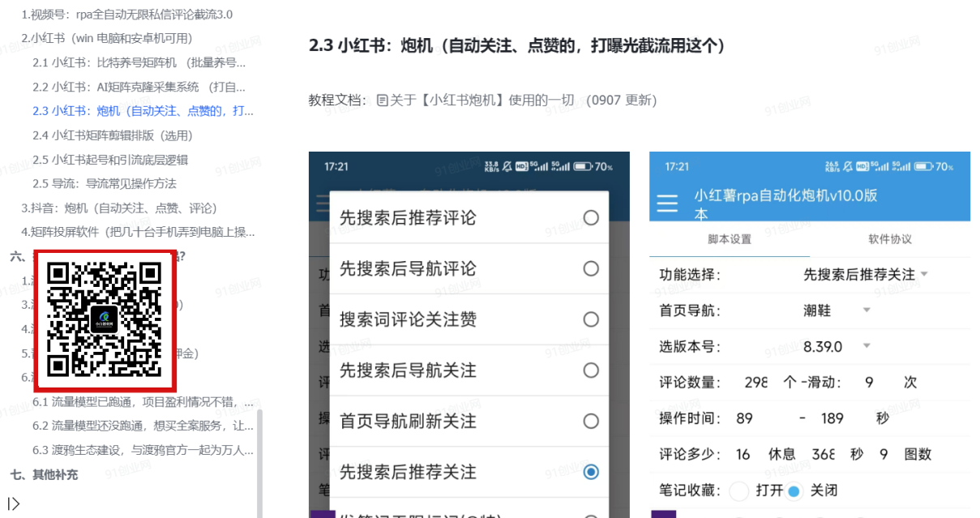The height and width of the screenshot is (518, 980).
Task: Select 先搜索后推荐关注 radio option
Action: (x=591, y=472)
